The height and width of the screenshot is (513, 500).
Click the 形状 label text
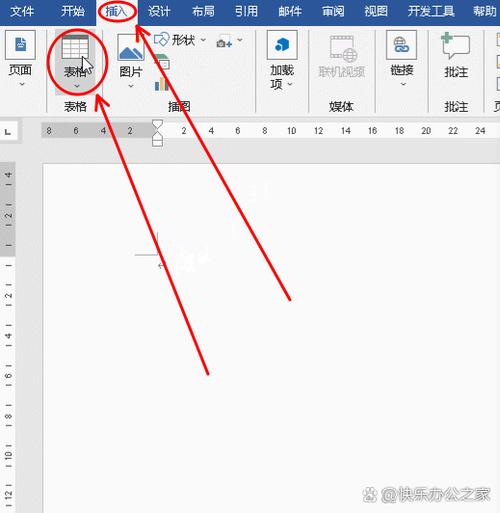click(x=184, y=40)
